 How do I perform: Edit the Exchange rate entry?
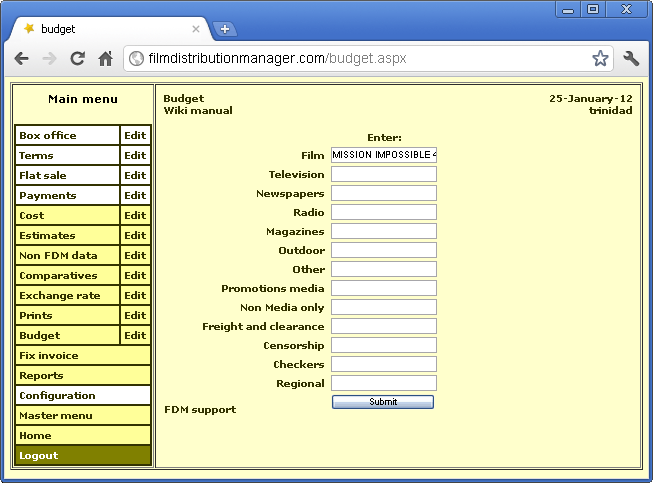(x=135, y=296)
